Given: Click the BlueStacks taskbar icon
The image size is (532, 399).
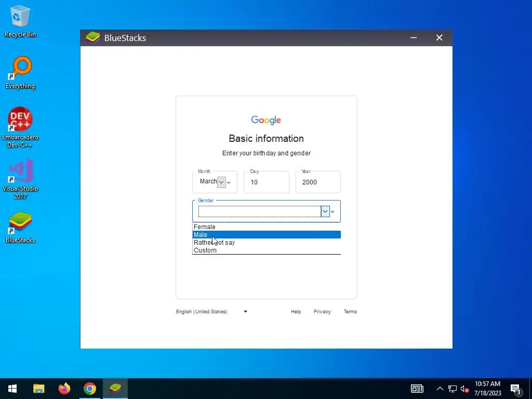Looking at the screenshot, I should (x=115, y=389).
